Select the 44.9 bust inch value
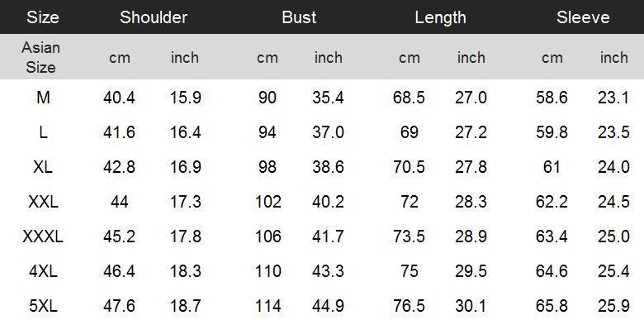 click(x=328, y=306)
